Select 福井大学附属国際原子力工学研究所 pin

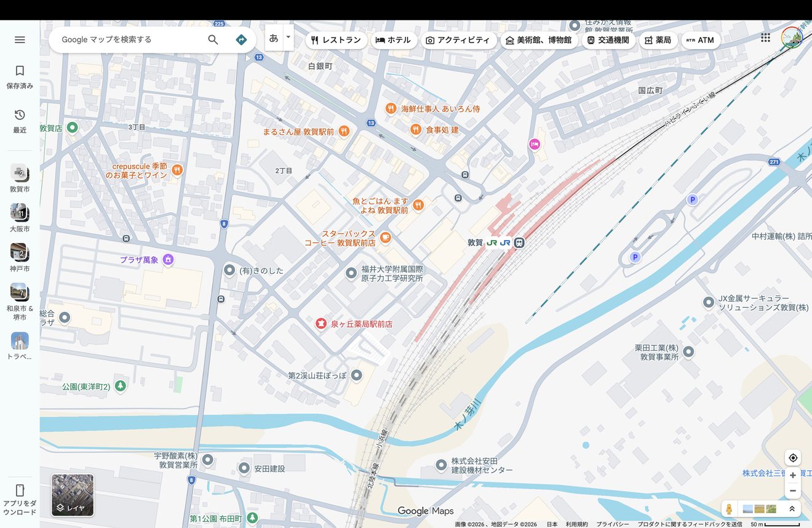351,273
